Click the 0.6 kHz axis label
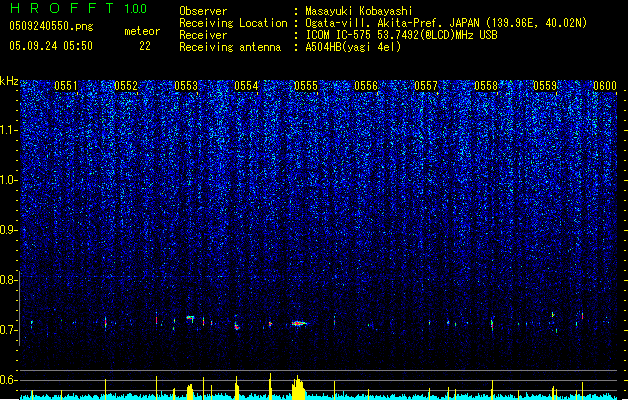This screenshot has width=629, height=400. [7, 380]
